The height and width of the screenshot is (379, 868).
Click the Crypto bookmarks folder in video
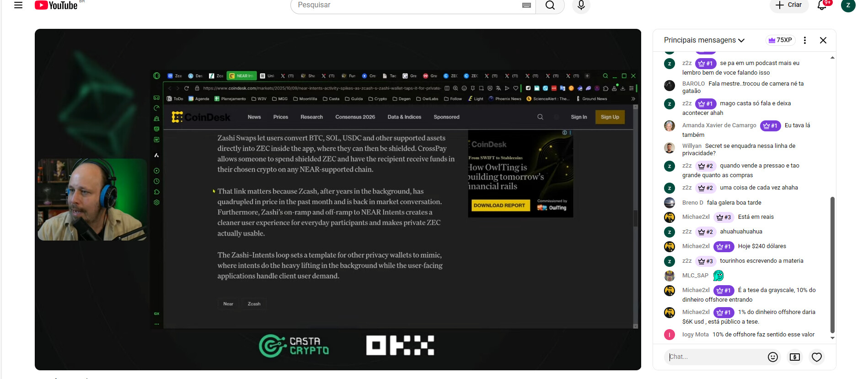pos(378,99)
